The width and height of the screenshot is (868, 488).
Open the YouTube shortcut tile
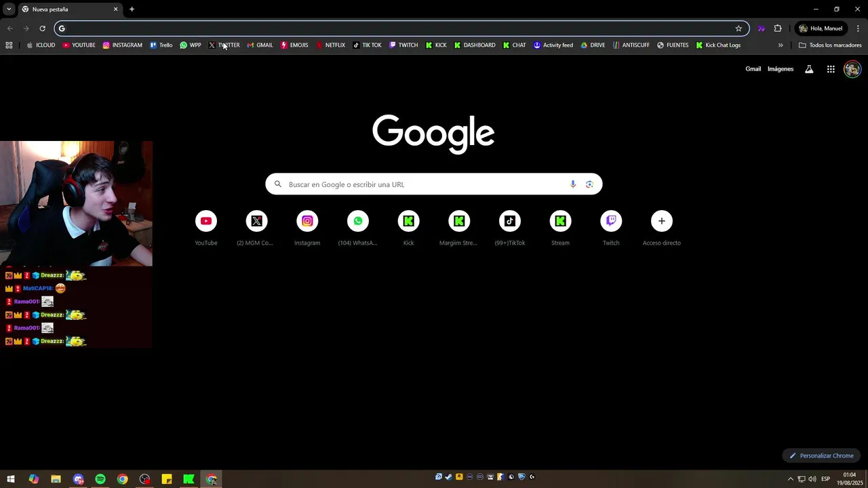[206, 228]
